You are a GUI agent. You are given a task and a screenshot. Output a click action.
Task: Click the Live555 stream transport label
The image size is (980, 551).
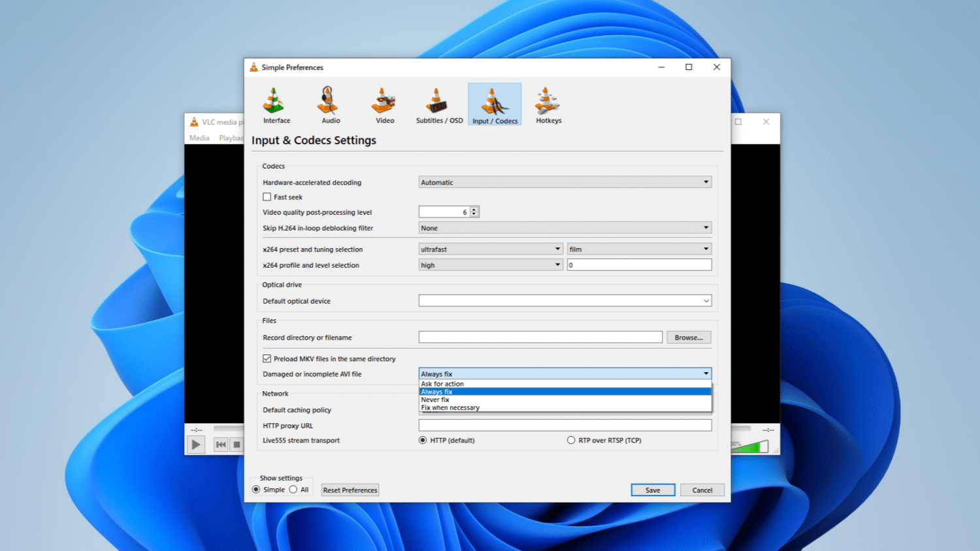coord(301,441)
